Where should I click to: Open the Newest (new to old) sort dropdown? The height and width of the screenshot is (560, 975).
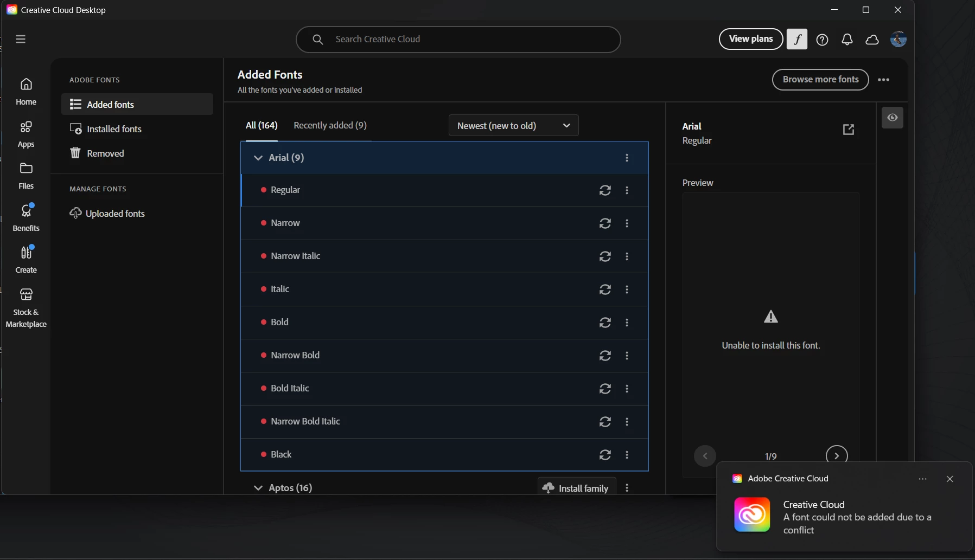point(513,126)
